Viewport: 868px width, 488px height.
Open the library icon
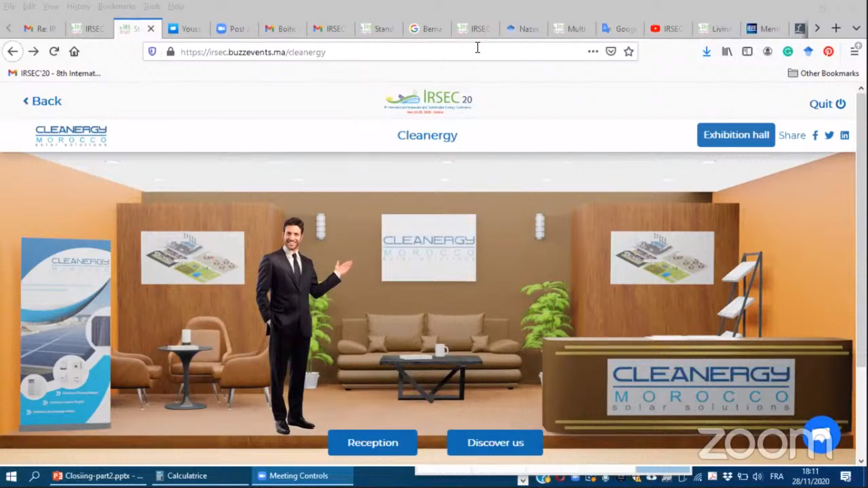pos(727,52)
